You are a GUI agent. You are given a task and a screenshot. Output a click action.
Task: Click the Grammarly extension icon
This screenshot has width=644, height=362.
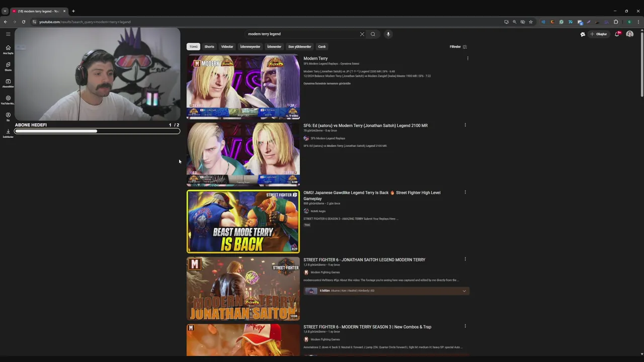click(561, 22)
